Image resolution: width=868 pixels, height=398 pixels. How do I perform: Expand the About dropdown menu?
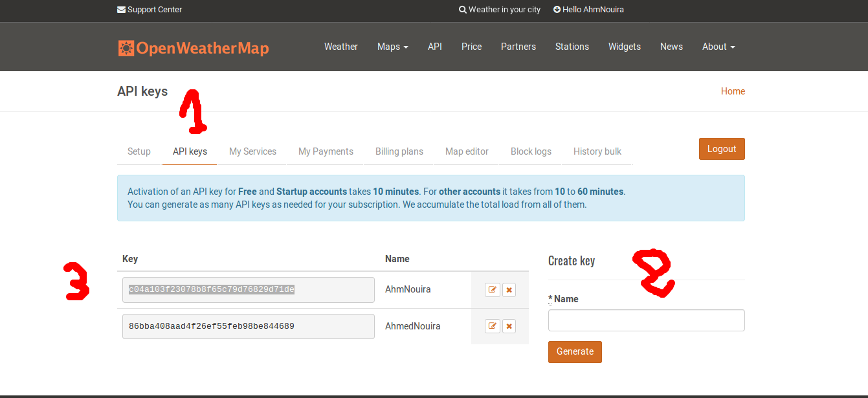coord(718,47)
